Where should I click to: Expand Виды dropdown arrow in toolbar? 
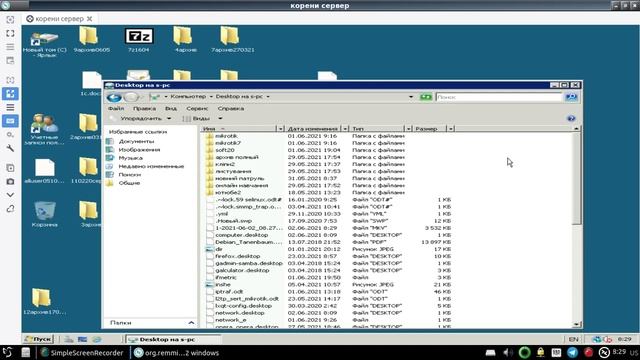(x=220, y=118)
